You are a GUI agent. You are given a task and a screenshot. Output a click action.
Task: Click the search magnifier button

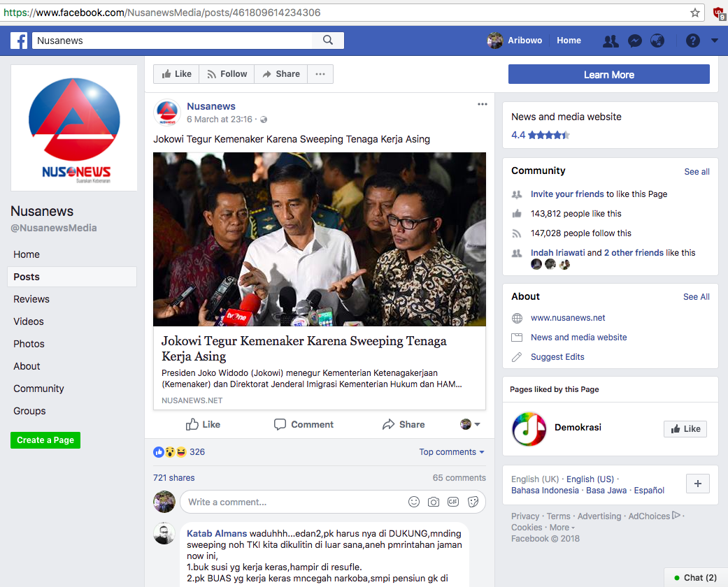328,41
